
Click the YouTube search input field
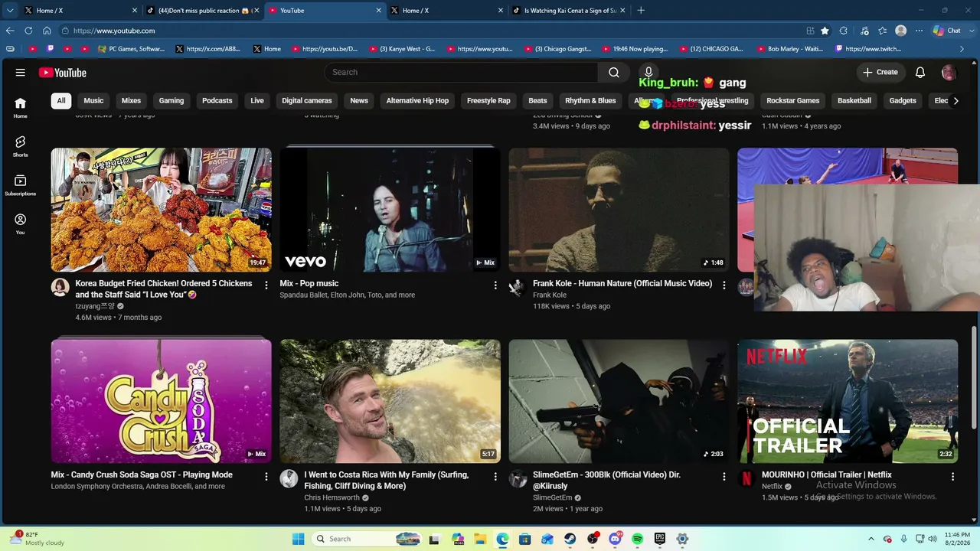[x=461, y=72]
